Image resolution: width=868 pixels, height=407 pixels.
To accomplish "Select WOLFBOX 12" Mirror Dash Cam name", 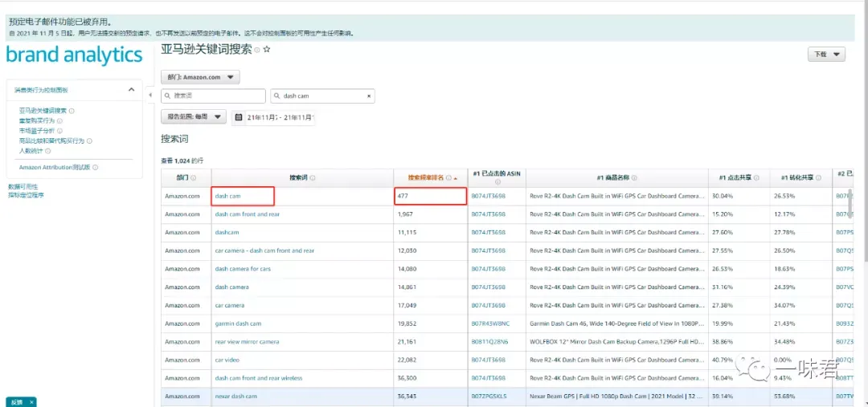I will tap(616, 342).
